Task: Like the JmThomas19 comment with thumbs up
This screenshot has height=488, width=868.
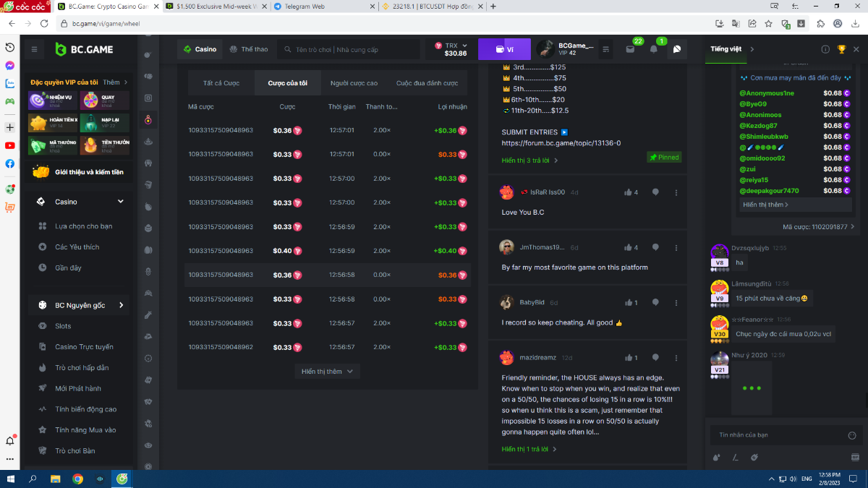Action: coord(631,247)
